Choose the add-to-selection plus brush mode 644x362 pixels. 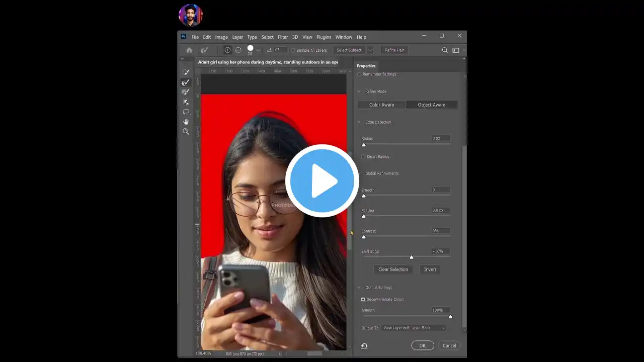(x=227, y=50)
